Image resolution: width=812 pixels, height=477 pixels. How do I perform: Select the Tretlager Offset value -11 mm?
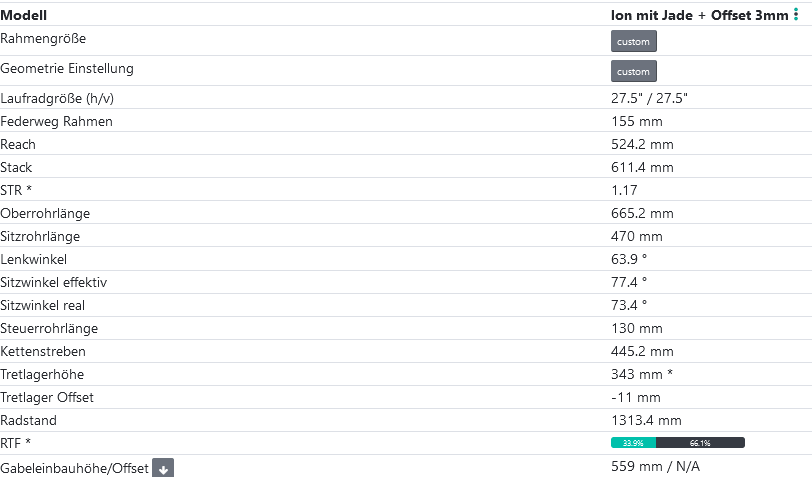click(x=636, y=397)
